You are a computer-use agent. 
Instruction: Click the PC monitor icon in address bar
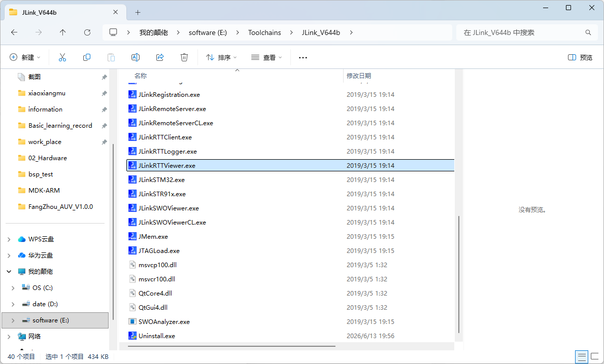click(113, 32)
